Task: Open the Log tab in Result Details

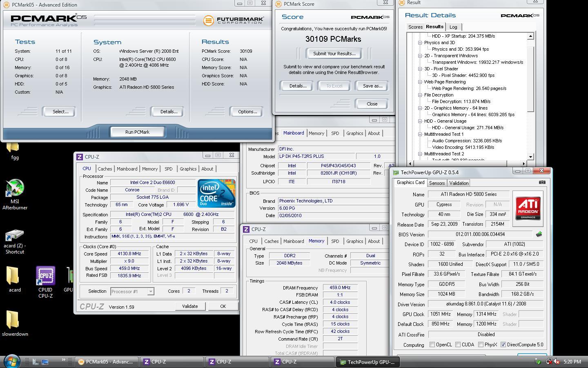Action: [x=453, y=27]
